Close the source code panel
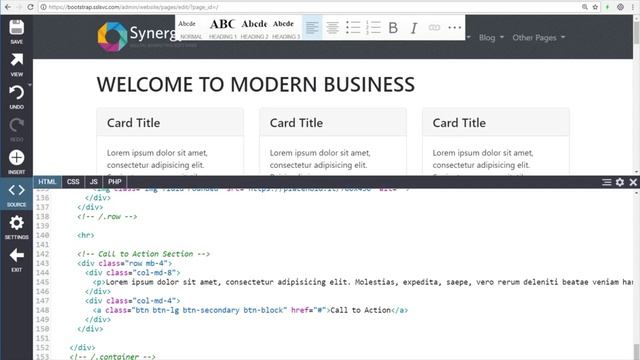 click(x=633, y=182)
